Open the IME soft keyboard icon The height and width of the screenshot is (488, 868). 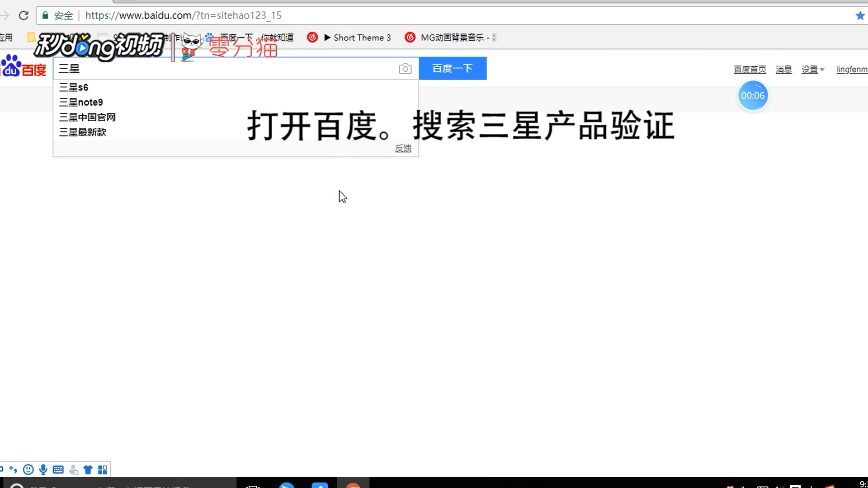pos(58,469)
